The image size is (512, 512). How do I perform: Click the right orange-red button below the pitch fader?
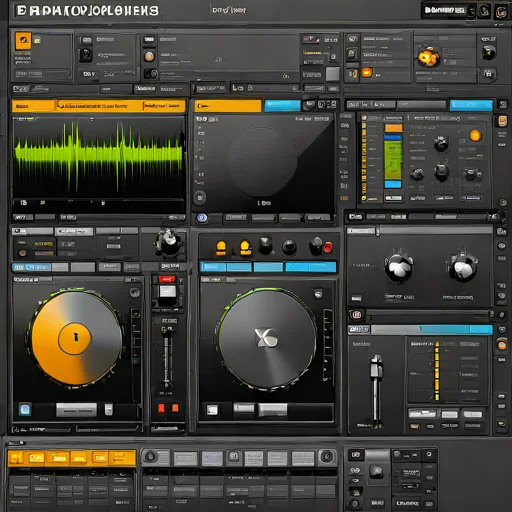click(x=175, y=408)
